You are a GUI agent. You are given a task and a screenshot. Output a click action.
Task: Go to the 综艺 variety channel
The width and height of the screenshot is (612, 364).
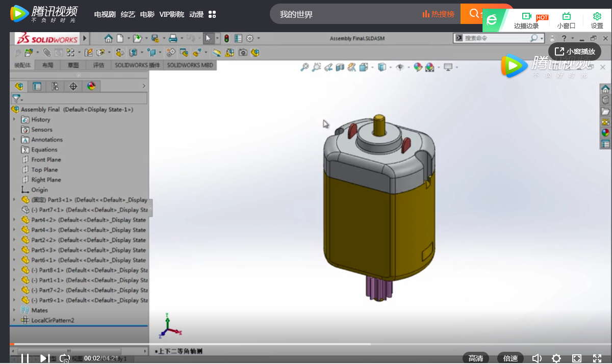point(128,14)
